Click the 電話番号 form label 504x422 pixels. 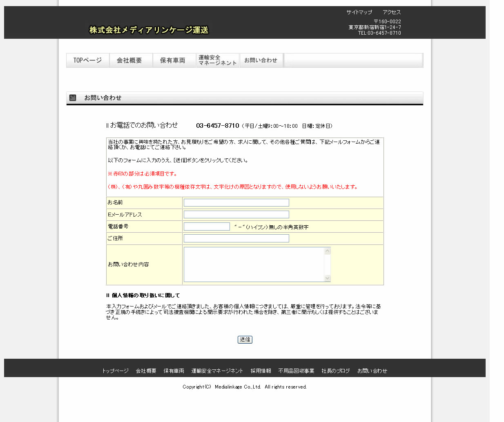pos(118,227)
